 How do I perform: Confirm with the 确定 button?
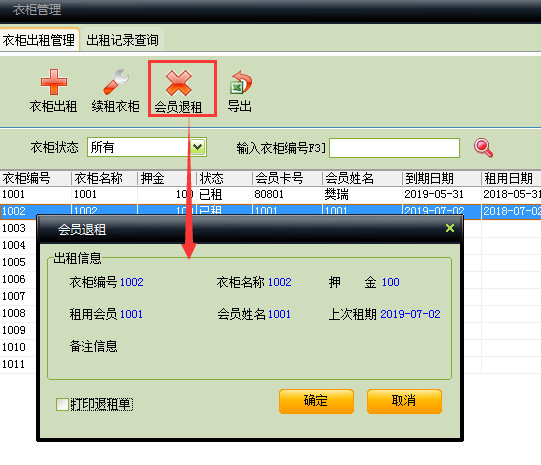(316, 401)
